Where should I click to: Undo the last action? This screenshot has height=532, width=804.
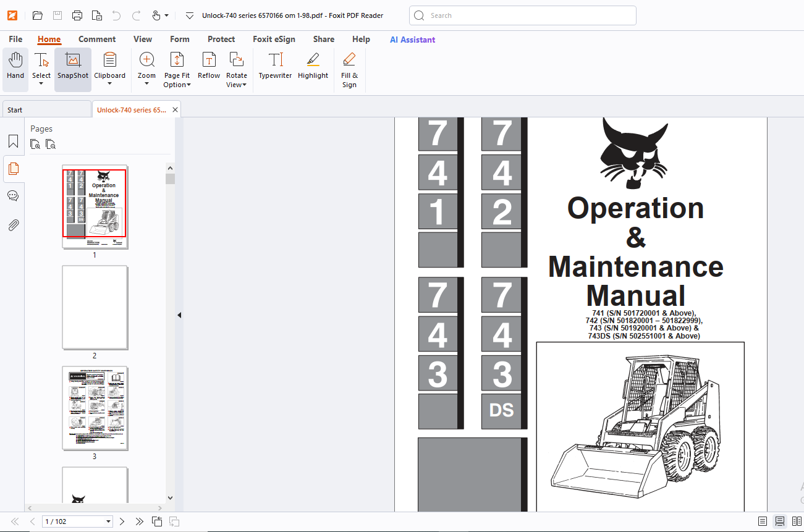116,15
